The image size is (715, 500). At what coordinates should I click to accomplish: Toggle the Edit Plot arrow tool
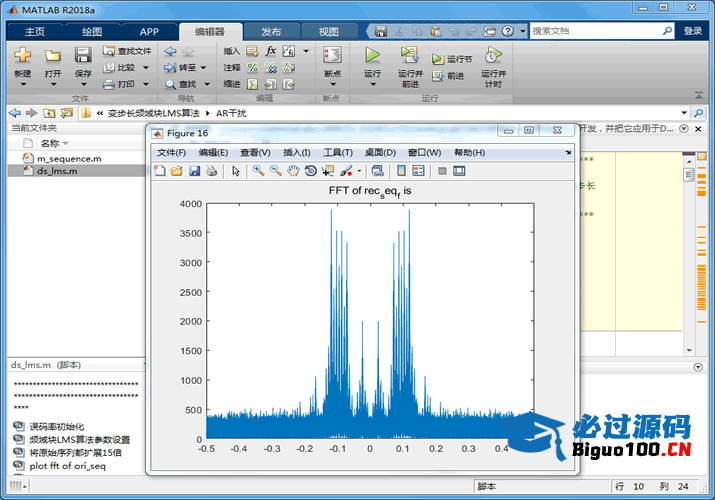coord(236,171)
